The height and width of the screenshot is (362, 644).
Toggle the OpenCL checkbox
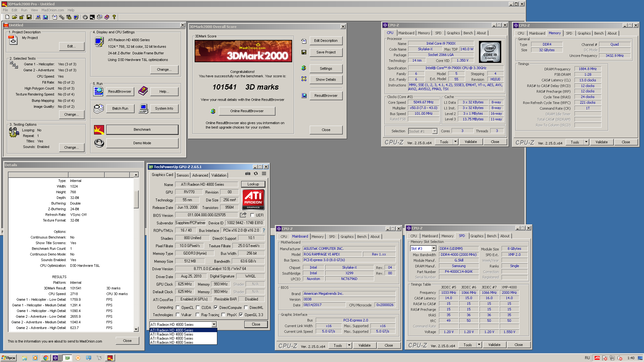tap(178, 308)
